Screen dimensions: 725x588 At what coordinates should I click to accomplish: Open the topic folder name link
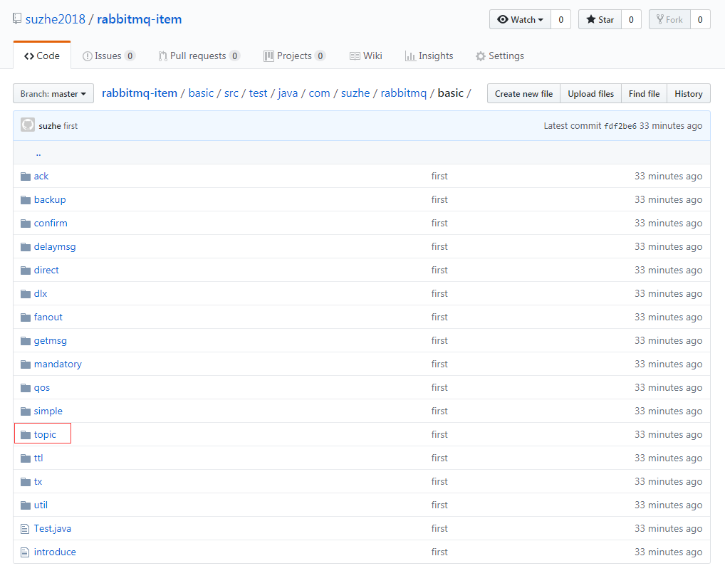point(45,434)
